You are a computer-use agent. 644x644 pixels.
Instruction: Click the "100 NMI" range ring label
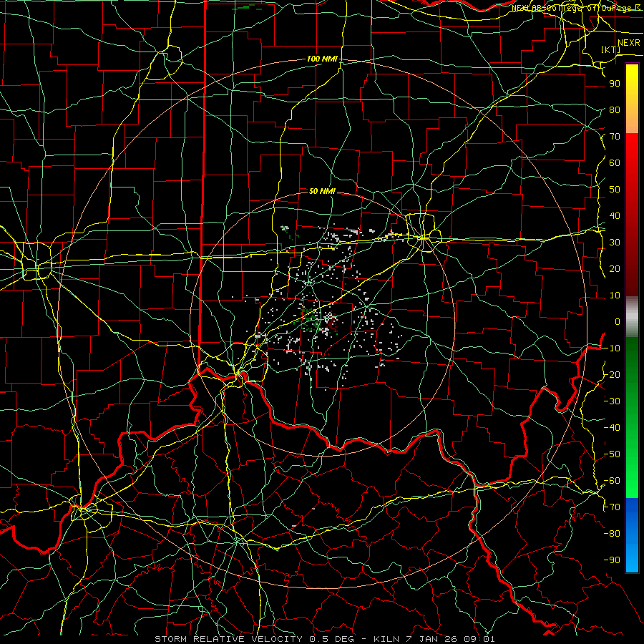coord(322,59)
